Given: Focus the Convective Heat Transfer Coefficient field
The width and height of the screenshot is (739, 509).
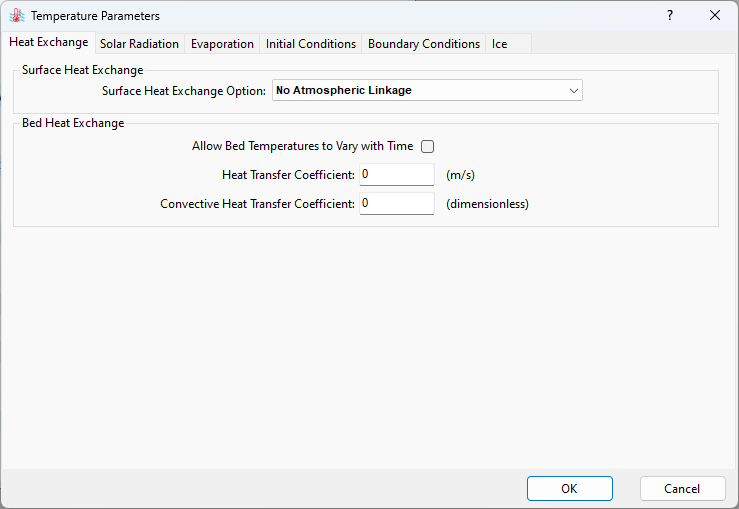Looking at the screenshot, I should (396, 204).
